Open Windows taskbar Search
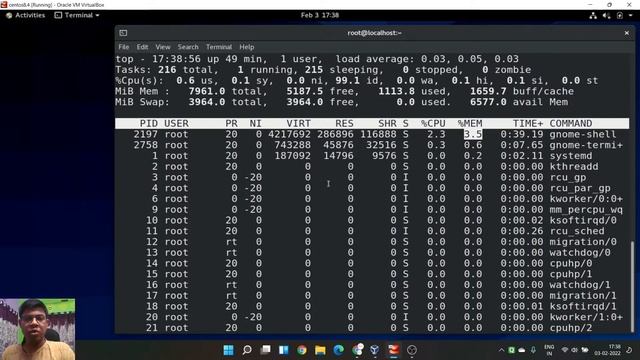This screenshot has width=640, height=360. click(x=247, y=350)
